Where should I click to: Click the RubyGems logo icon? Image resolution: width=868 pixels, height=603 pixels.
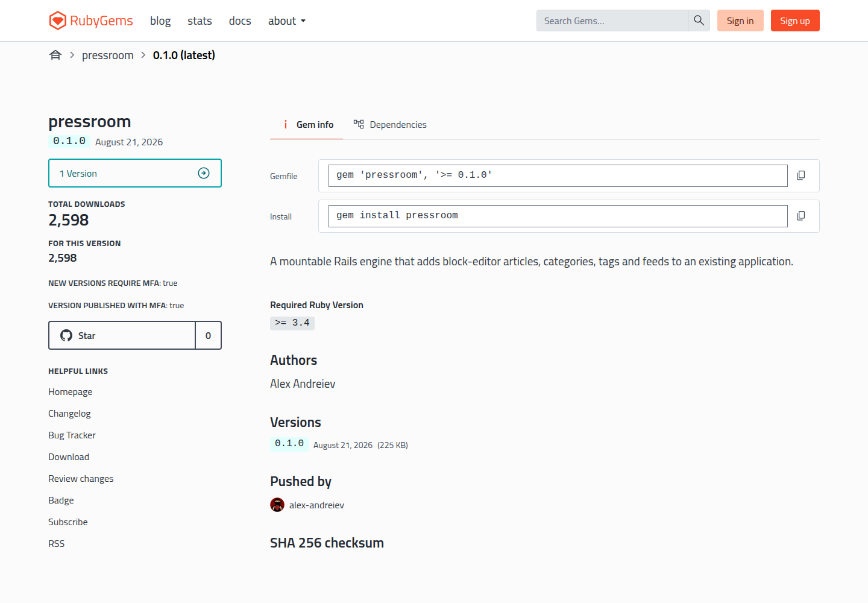coord(57,21)
